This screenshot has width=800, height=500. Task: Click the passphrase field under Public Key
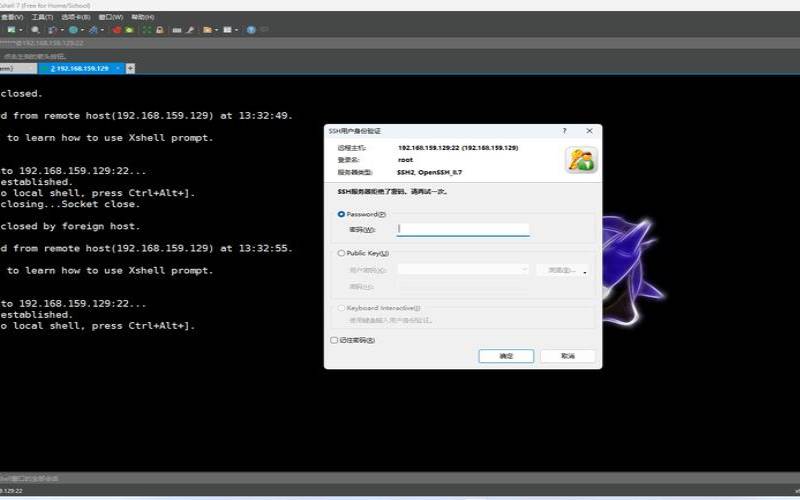point(463,286)
